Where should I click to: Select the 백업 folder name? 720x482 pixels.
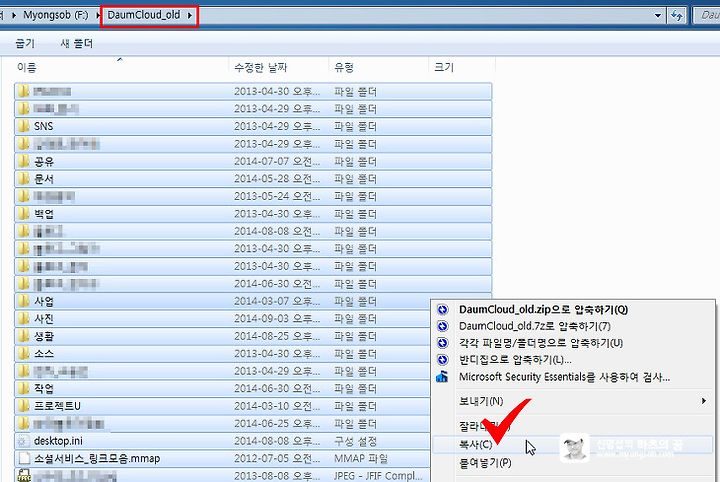(x=44, y=214)
